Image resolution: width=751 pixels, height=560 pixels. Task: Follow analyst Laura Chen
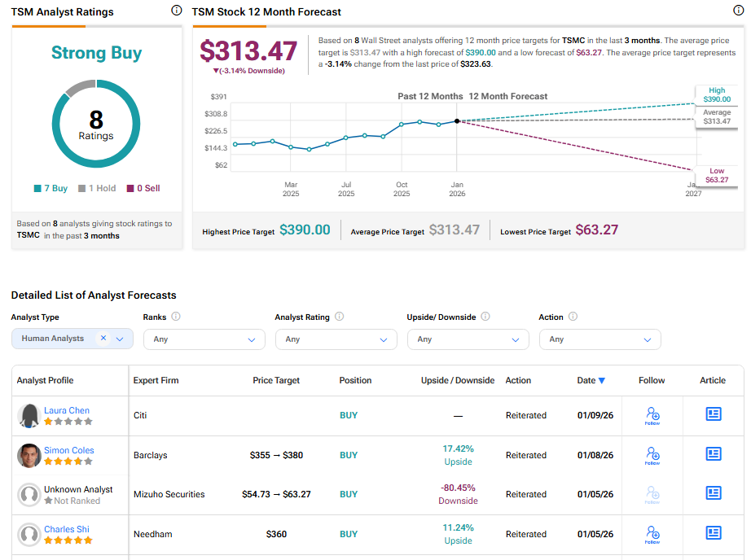[x=652, y=415]
